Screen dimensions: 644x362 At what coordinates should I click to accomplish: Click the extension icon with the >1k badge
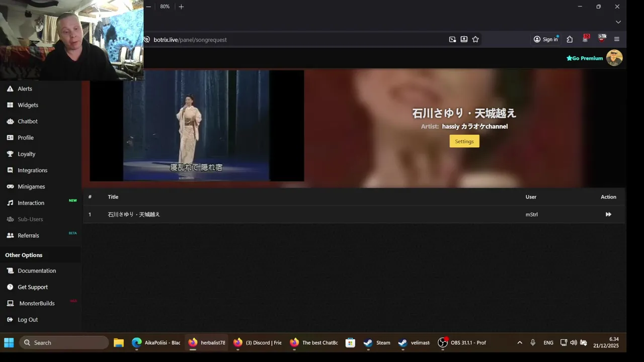coord(602,39)
